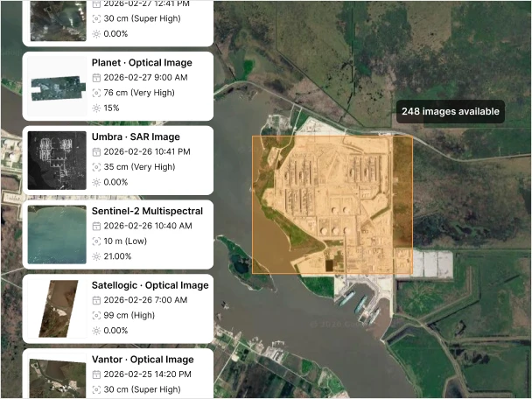The width and height of the screenshot is (532, 399).
Task: Click calendar icon next to 2026-02-26 10:41 PM
Action: [96, 151]
